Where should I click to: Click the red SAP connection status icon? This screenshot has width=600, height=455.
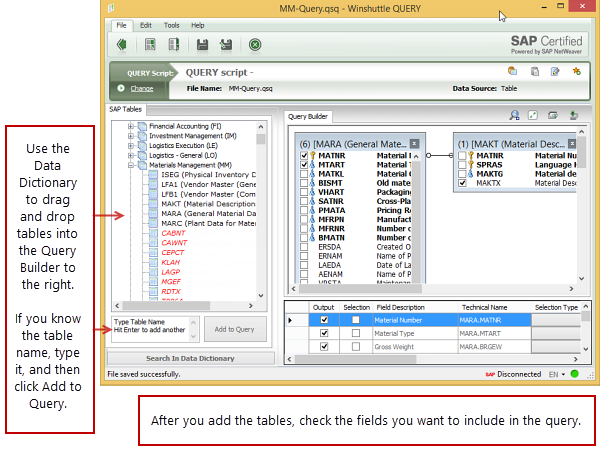(x=490, y=374)
